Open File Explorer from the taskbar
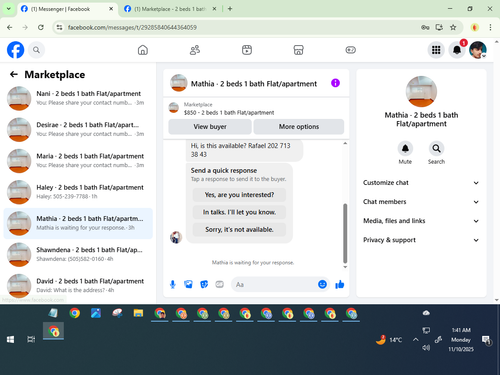Image resolution: width=500 pixels, height=375 pixels. (x=138, y=313)
